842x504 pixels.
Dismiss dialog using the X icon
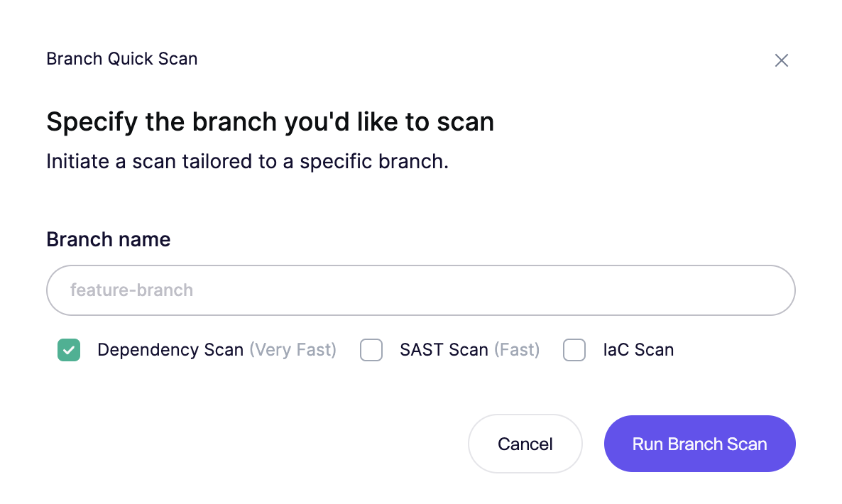pos(782,60)
